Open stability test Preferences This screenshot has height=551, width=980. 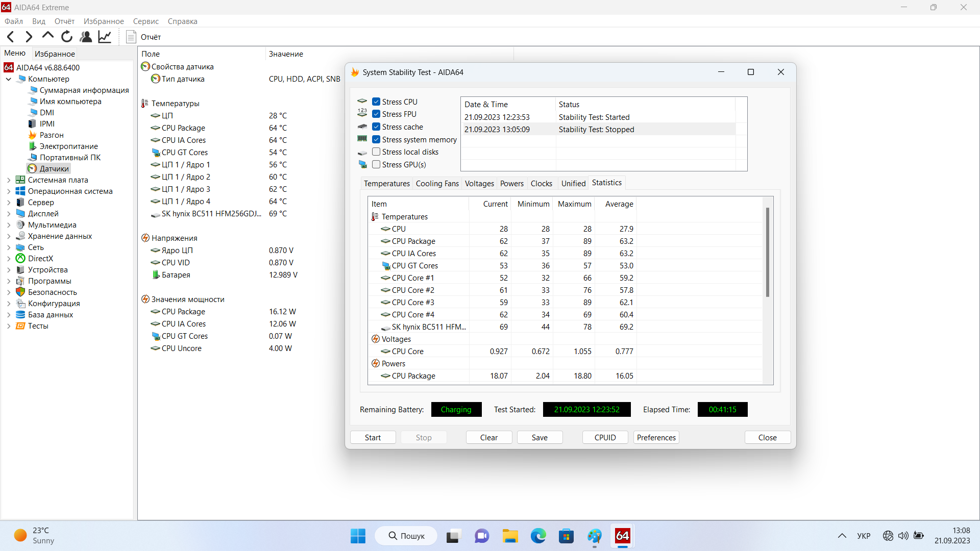(656, 438)
